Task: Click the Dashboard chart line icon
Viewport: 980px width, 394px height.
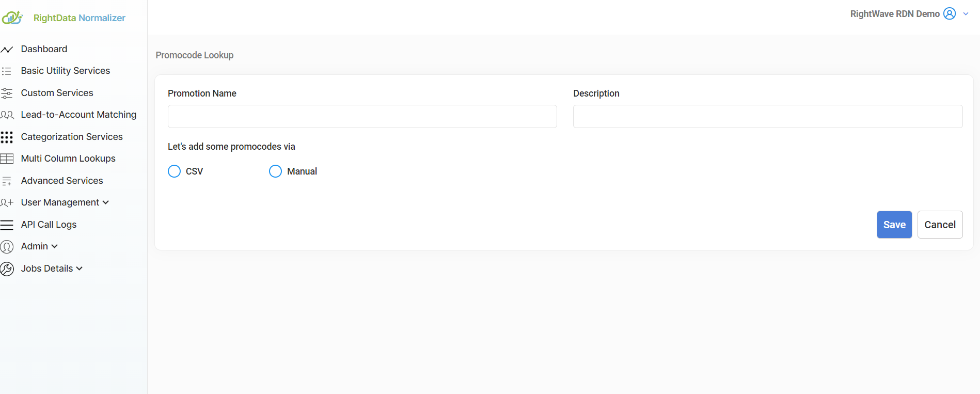Action: click(7, 50)
